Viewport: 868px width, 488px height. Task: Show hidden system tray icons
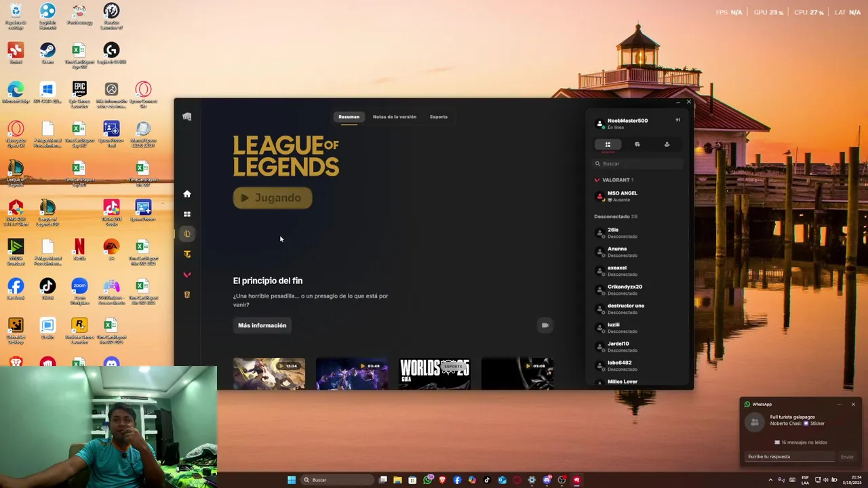770,480
